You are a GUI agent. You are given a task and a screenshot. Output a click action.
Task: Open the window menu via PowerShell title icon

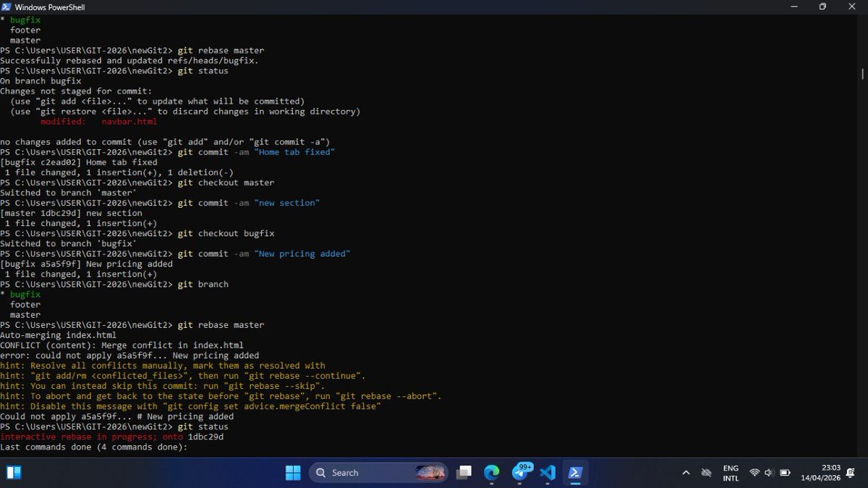click(6, 7)
